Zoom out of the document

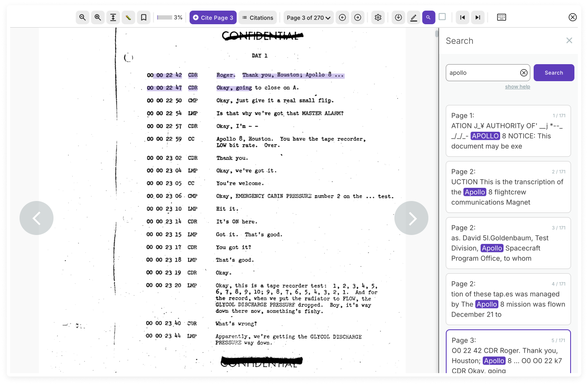click(x=82, y=17)
